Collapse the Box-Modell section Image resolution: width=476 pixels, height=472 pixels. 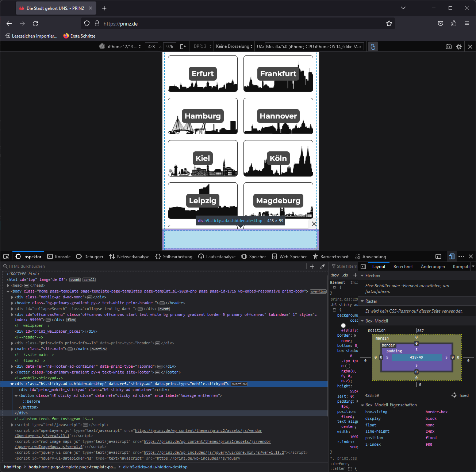(x=362, y=321)
